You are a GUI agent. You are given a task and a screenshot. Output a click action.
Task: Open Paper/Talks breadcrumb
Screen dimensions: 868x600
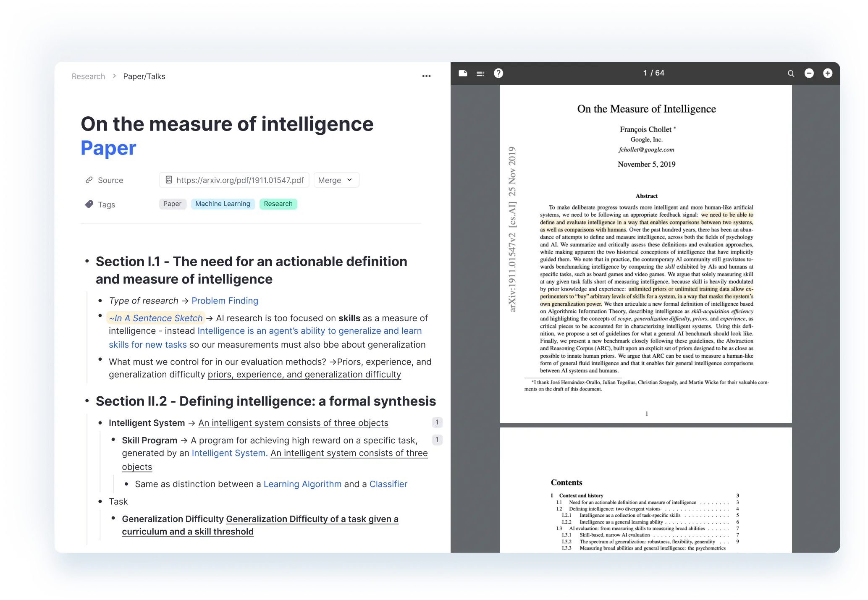144,76
